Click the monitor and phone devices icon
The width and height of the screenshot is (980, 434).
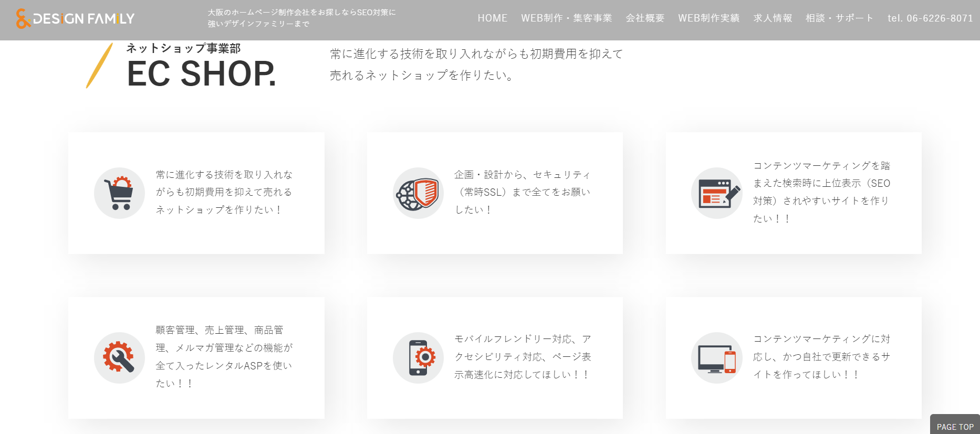tap(716, 357)
